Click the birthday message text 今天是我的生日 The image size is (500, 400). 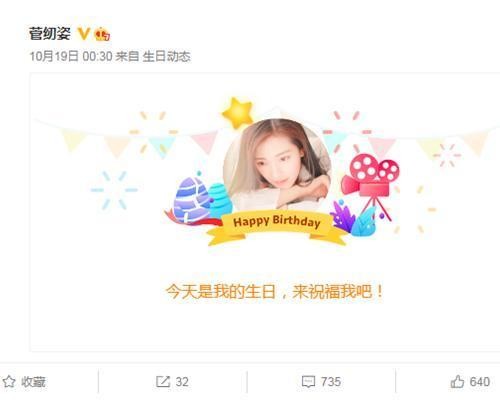coord(221,292)
